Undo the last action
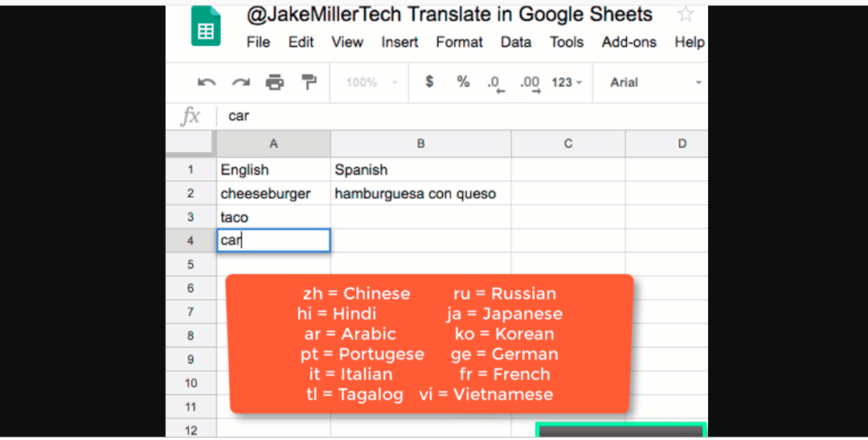Image resolution: width=868 pixels, height=440 pixels. point(207,83)
